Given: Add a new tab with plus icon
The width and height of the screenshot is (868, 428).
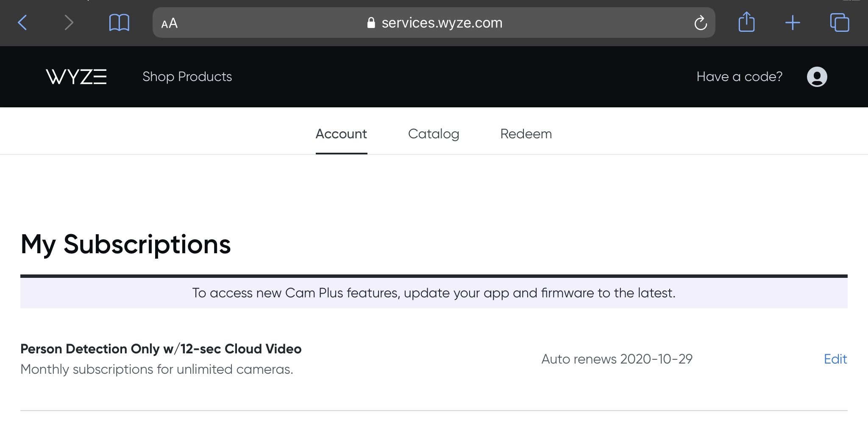Looking at the screenshot, I should pyautogui.click(x=793, y=22).
